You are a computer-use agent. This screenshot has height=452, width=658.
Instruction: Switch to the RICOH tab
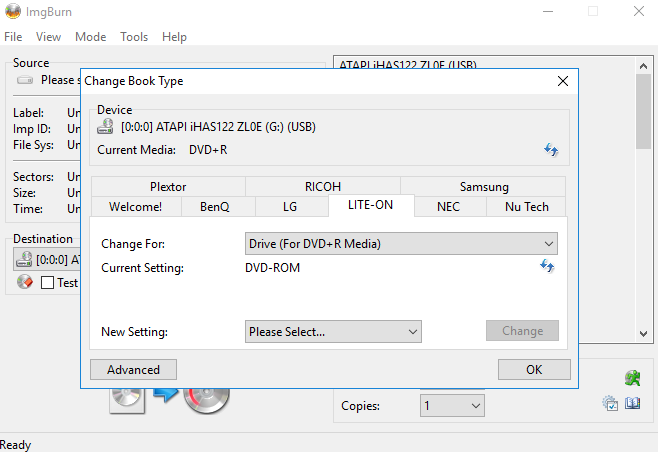pyautogui.click(x=323, y=186)
